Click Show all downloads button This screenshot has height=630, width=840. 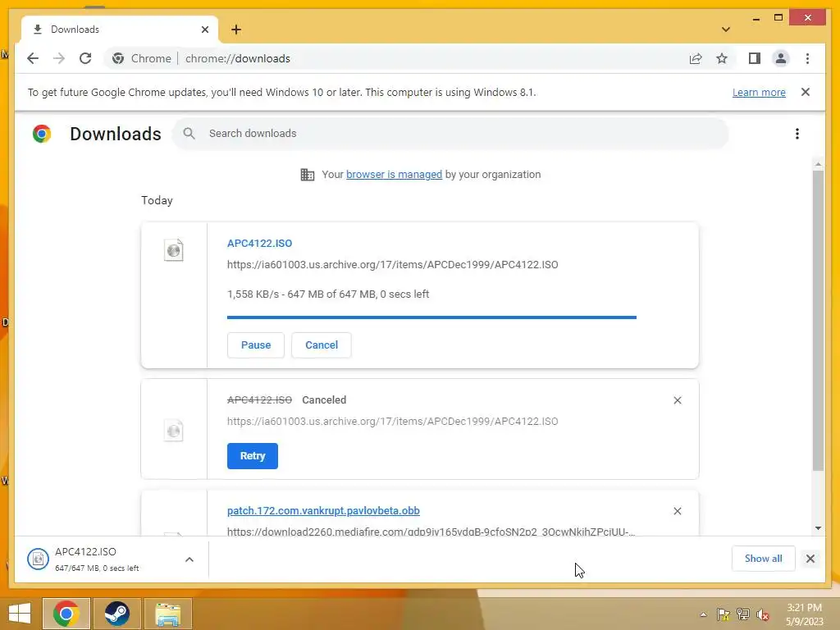click(763, 559)
